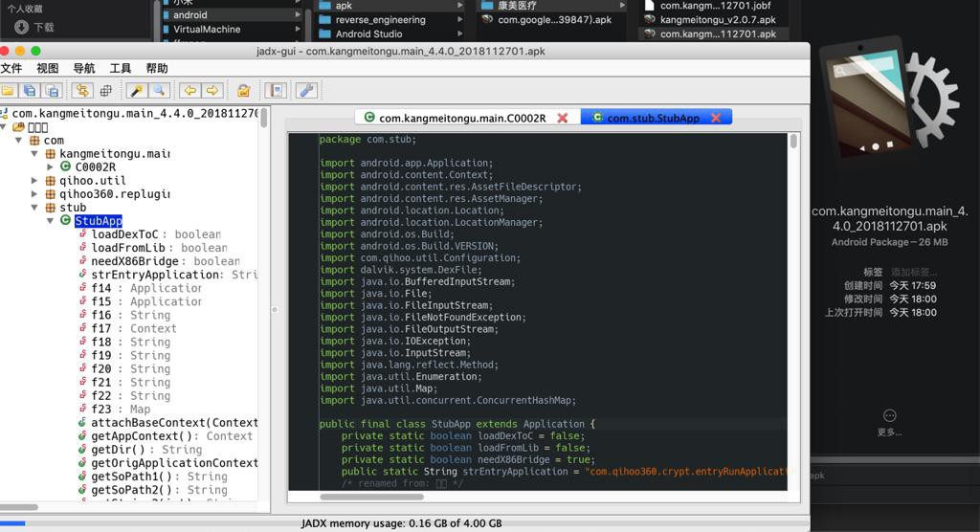The height and width of the screenshot is (532, 980).
Task: Open the log viewer toolbar icon
Action: tap(275, 91)
